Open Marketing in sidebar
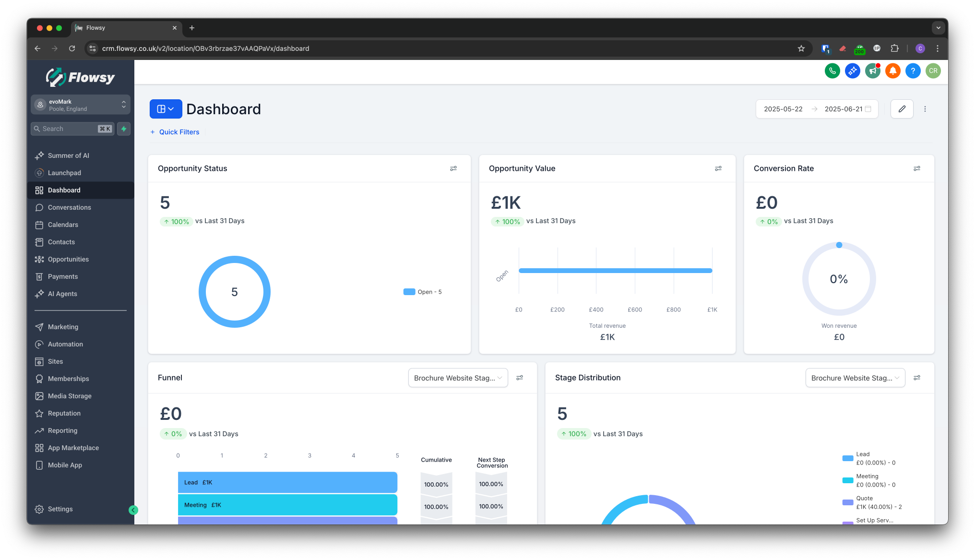The width and height of the screenshot is (975, 560). click(81, 327)
